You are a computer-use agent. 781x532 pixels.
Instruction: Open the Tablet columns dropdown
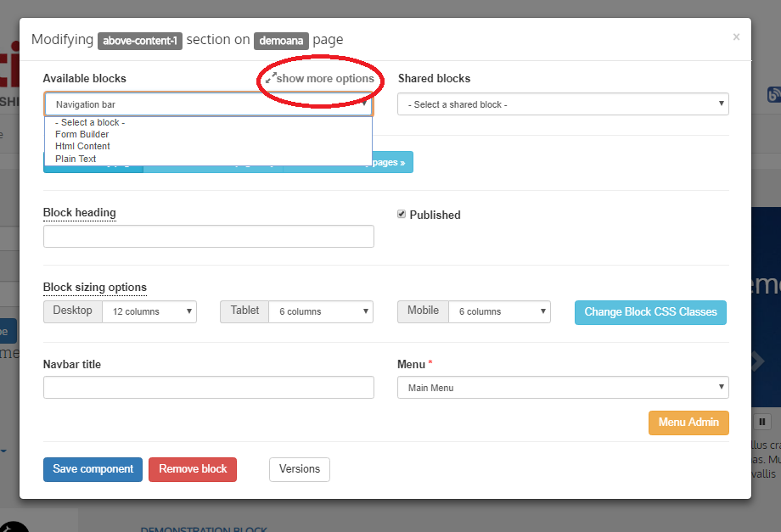click(320, 311)
